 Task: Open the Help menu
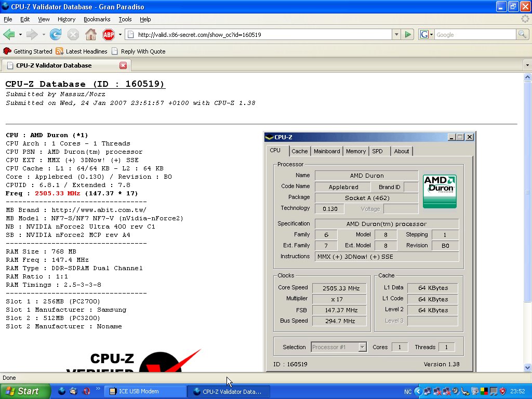pyautogui.click(x=145, y=19)
